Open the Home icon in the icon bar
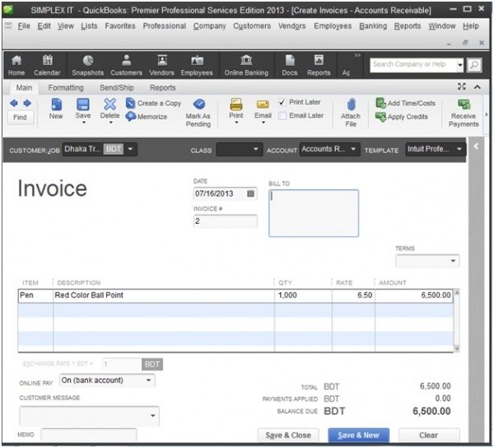 click(x=16, y=65)
